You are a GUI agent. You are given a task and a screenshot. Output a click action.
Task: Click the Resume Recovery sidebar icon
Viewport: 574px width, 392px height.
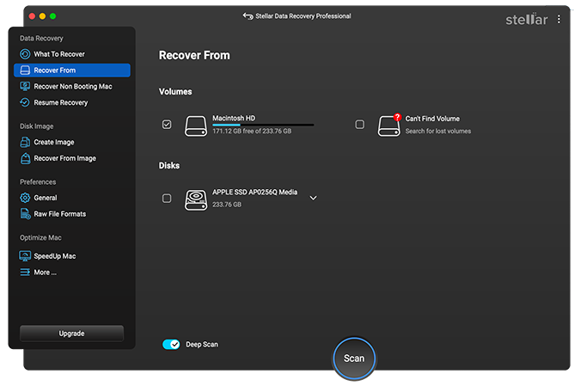[26, 103]
